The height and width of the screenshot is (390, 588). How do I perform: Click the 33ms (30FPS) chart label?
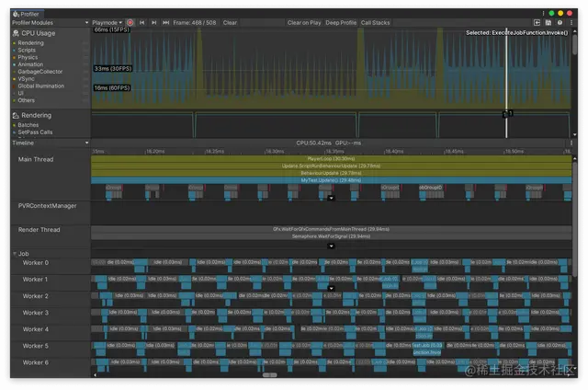(x=112, y=69)
